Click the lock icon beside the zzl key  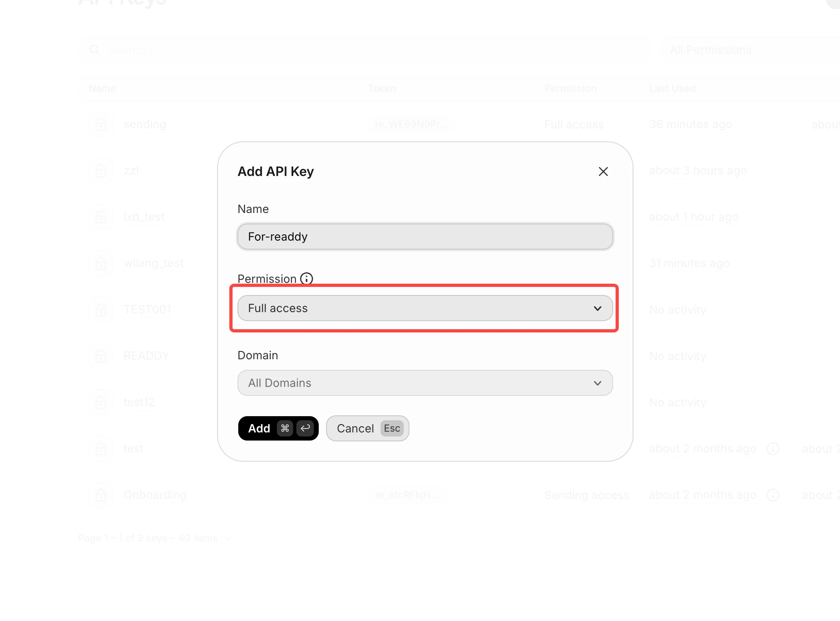point(100,170)
